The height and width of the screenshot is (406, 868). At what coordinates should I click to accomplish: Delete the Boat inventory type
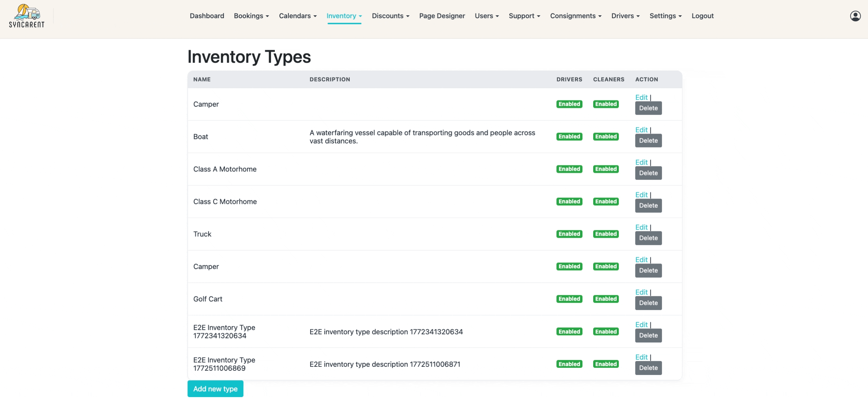[x=648, y=141]
